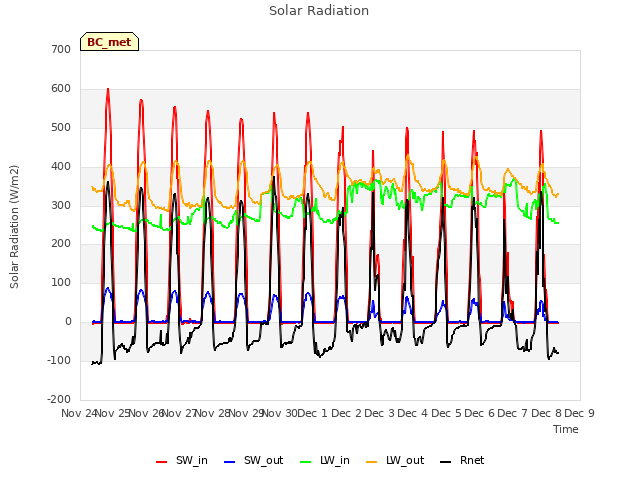Viewport: 640px width, 480px height.
Task: Click the Dec 4 x-axis tick label
Action: click(x=413, y=413)
